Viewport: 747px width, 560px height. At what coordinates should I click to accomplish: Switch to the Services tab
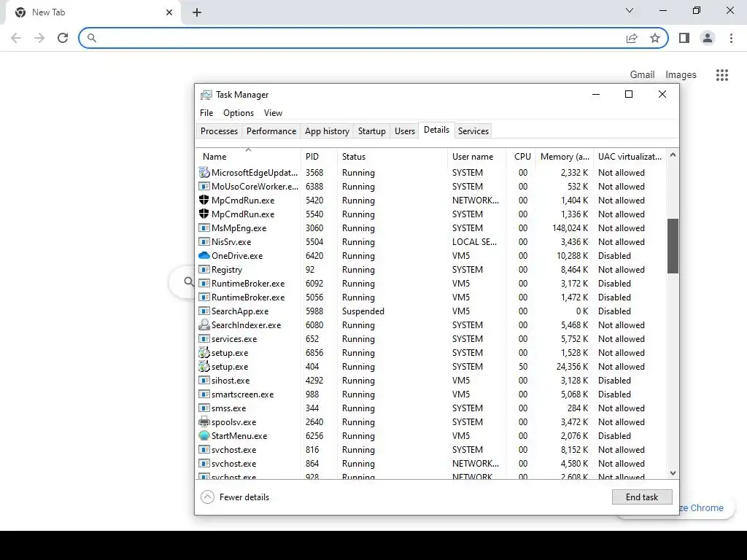(473, 131)
